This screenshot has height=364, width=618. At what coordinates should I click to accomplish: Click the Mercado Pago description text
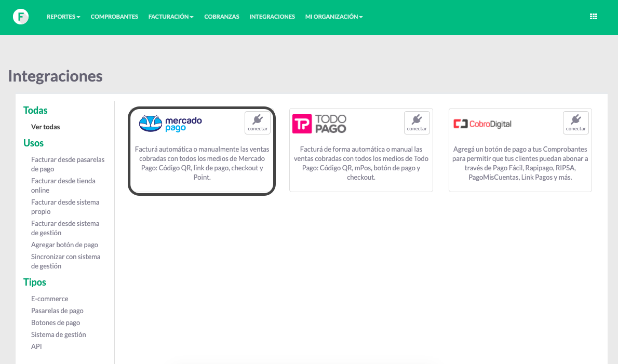coord(202,163)
